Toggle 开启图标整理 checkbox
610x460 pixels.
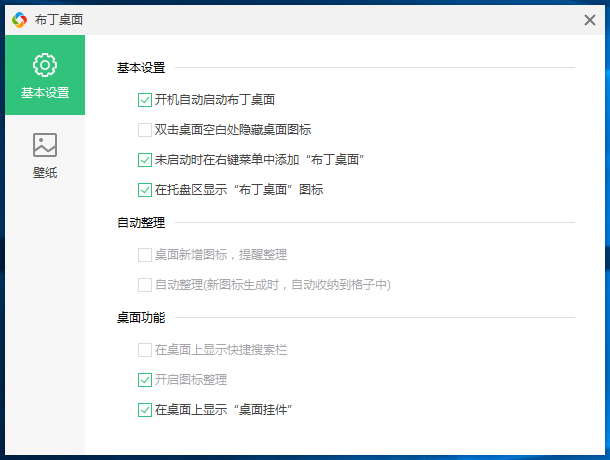point(145,380)
